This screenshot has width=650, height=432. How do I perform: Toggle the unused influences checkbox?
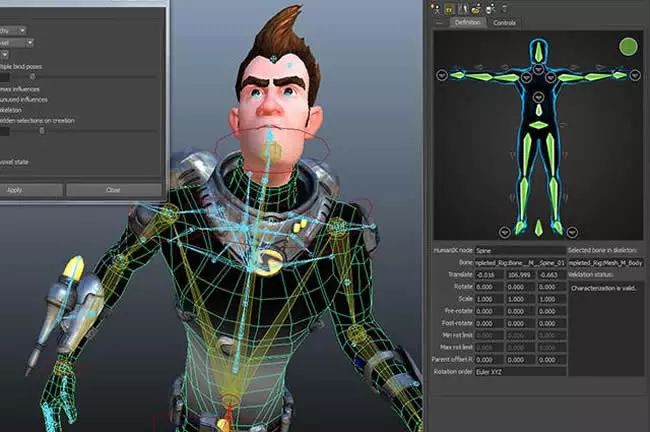(x=3, y=99)
